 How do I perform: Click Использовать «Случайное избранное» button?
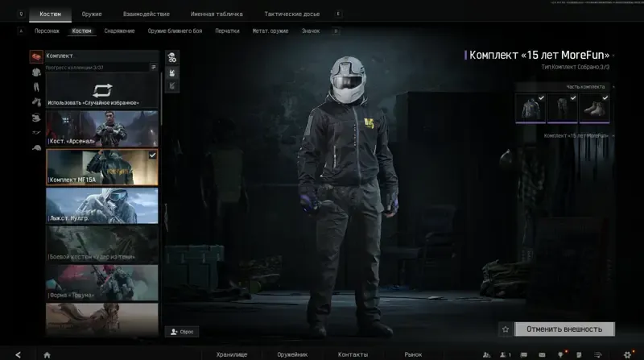pyautogui.click(x=102, y=91)
